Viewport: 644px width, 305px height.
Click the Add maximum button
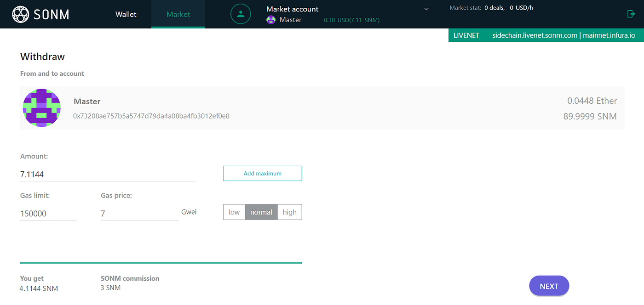263,173
